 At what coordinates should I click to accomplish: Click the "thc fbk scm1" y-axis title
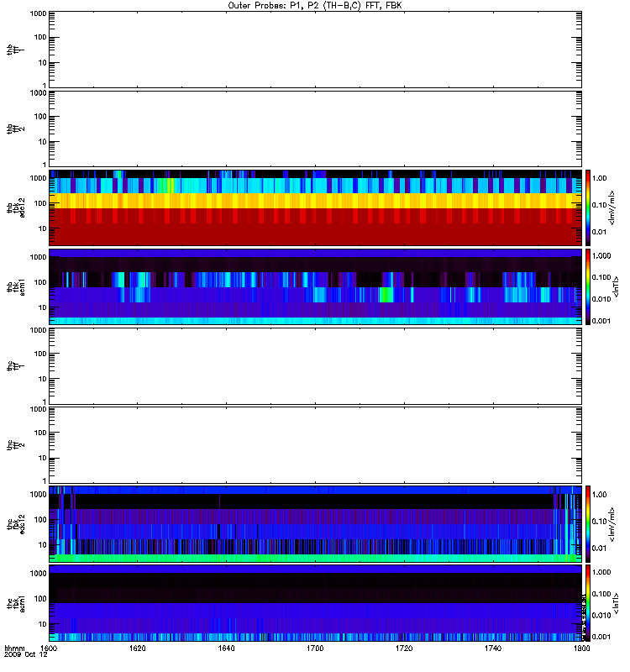pyautogui.click(x=14, y=603)
